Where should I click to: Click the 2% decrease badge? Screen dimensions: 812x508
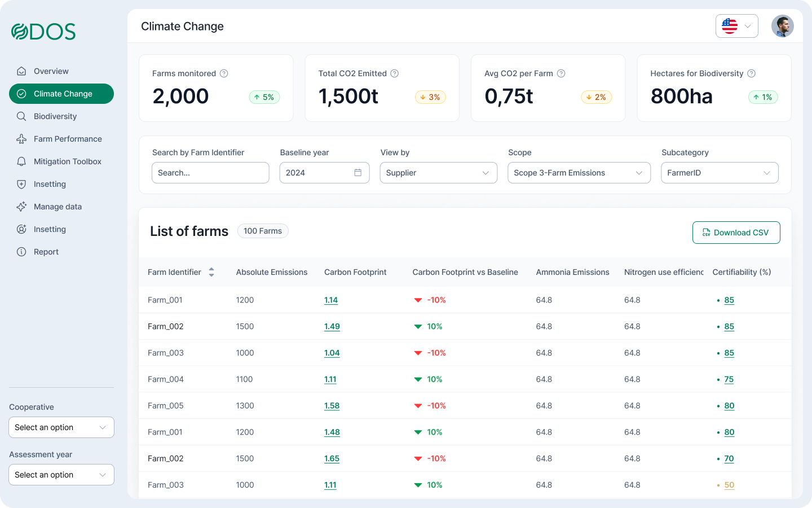(597, 97)
